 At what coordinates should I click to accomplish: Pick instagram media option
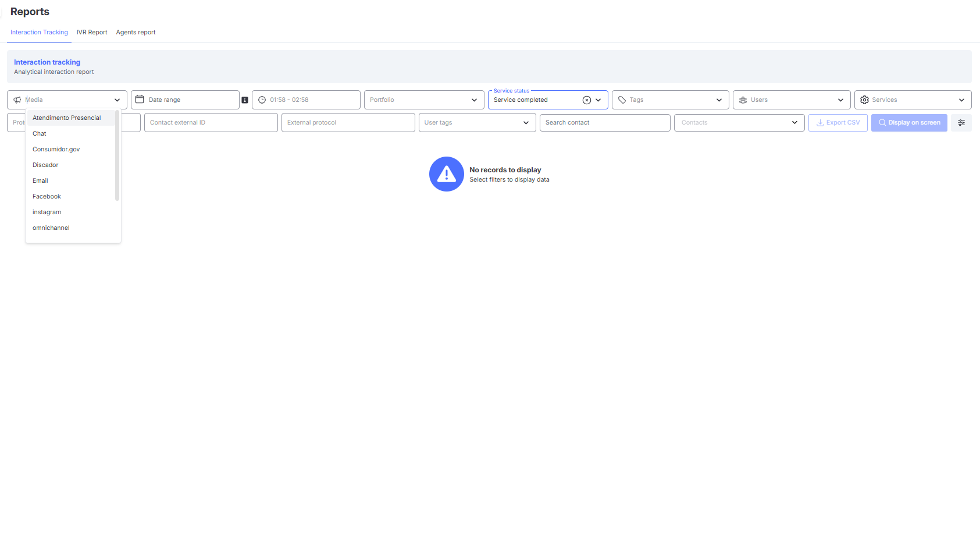tap(71, 212)
